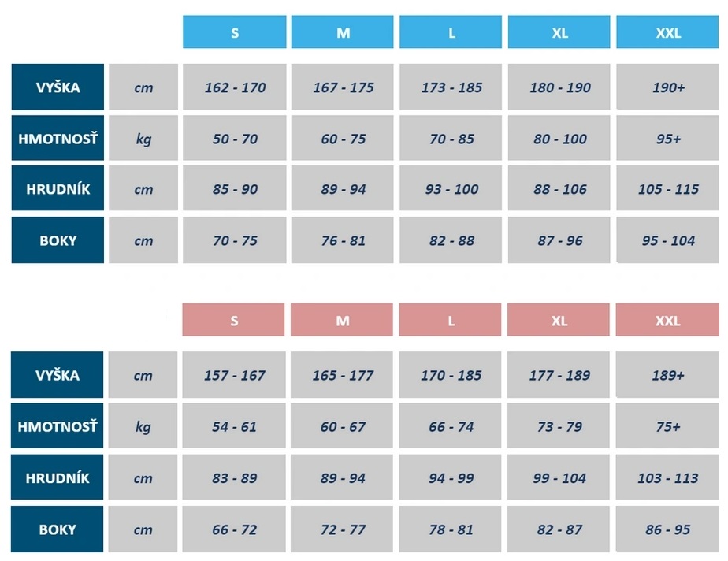Viewport: 728px width, 561px height.
Task: Select the weight cell reading 80 - 100
Action: point(559,139)
